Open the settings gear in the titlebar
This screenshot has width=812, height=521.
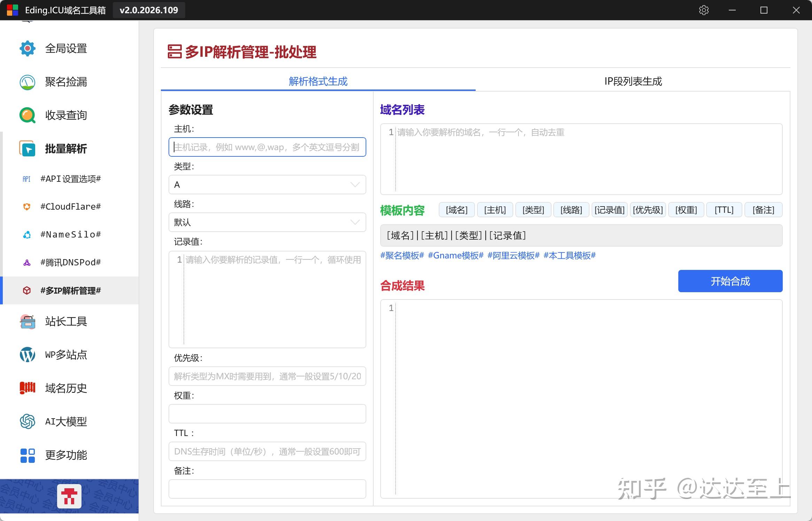(704, 10)
